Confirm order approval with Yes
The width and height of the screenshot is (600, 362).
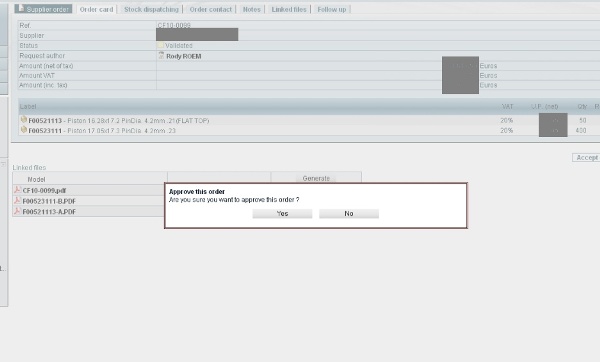pyautogui.click(x=282, y=214)
